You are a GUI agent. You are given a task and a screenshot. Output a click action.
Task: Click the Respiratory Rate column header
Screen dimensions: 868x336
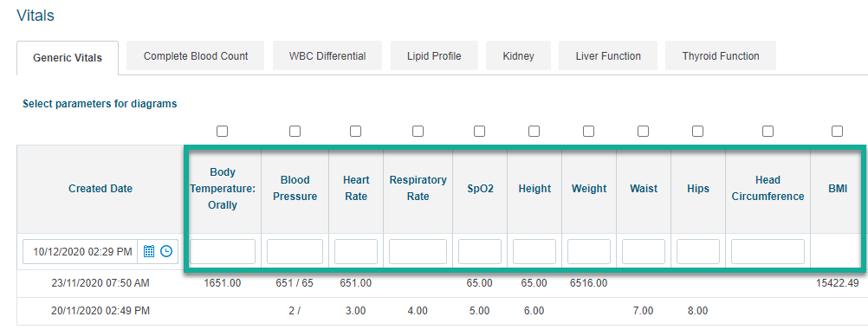click(x=418, y=188)
